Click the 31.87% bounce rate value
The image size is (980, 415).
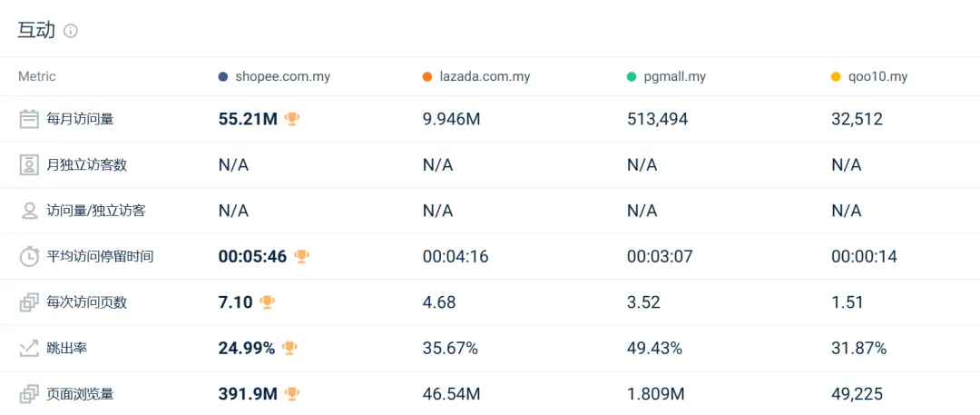(x=858, y=349)
